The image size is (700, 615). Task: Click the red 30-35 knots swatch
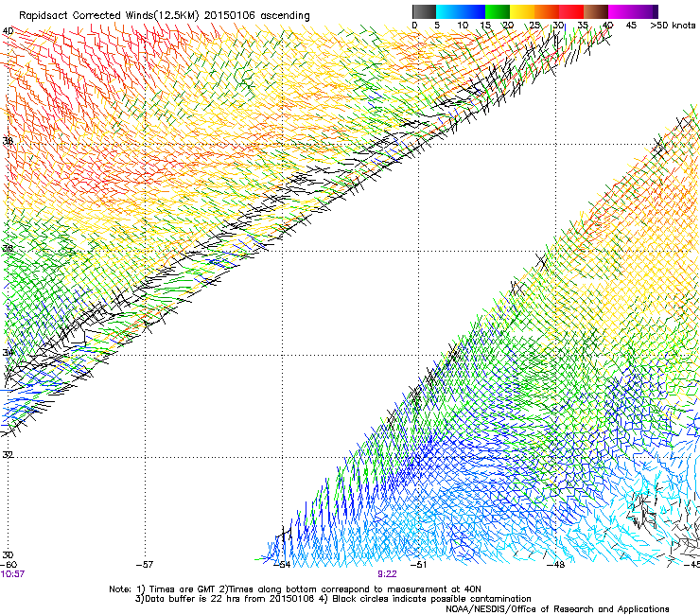571,11
